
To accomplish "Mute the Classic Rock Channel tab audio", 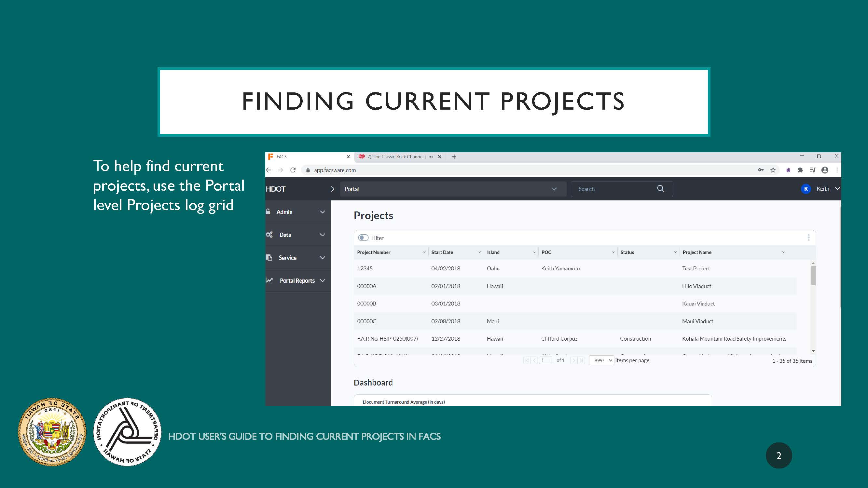I will [x=431, y=156].
